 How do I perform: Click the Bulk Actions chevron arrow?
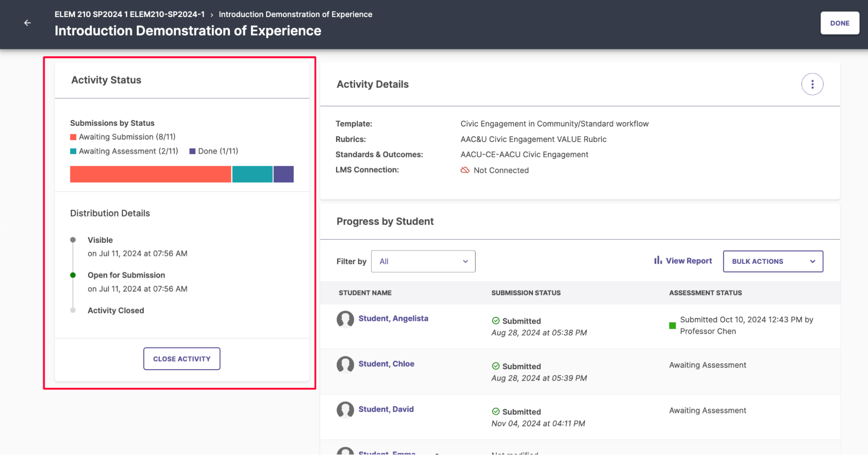813,261
